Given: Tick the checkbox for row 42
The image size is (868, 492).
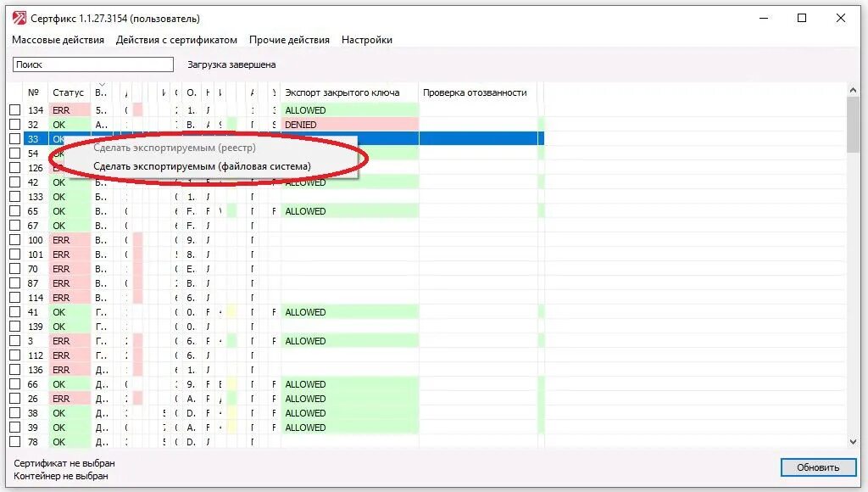Looking at the screenshot, I should 15,182.
